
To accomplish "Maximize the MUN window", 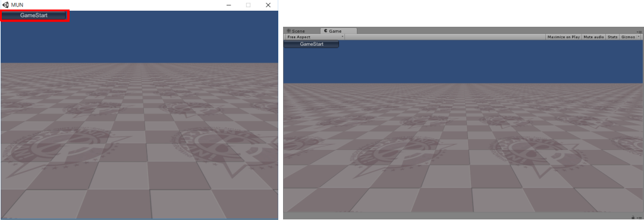I will [248, 5].
